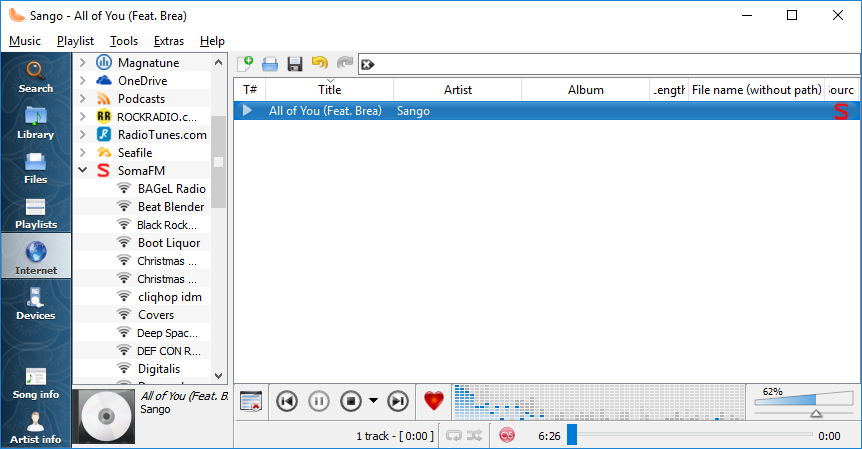Stop playback
The height and width of the screenshot is (449, 862).
351,401
